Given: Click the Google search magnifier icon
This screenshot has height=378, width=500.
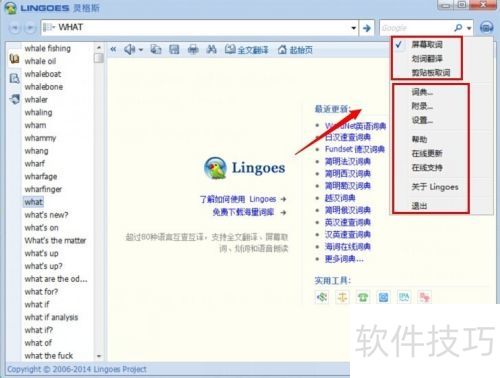Looking at the screenshot, I should (458, 28).
